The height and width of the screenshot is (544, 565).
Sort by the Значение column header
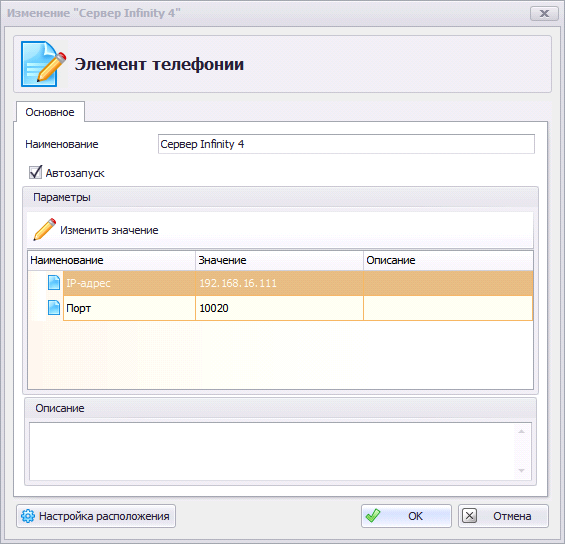(x=279, y=260)
